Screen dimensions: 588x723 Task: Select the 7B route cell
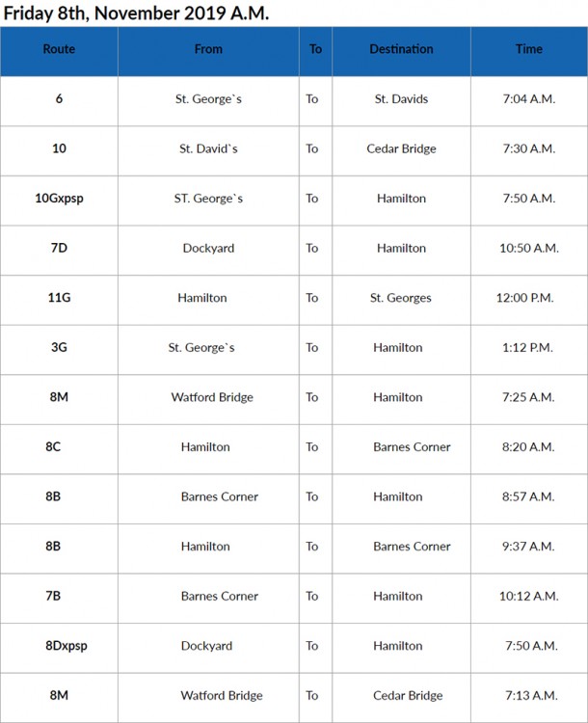(59, 597)
